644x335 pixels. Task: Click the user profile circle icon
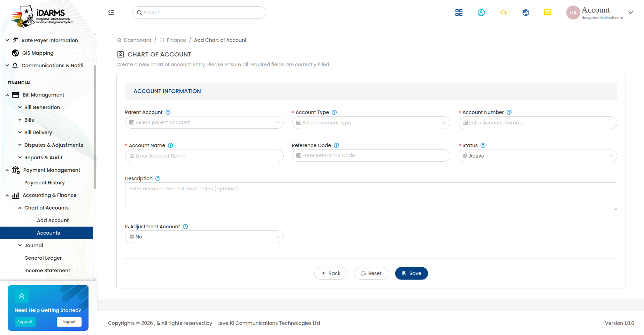[481, 13]
